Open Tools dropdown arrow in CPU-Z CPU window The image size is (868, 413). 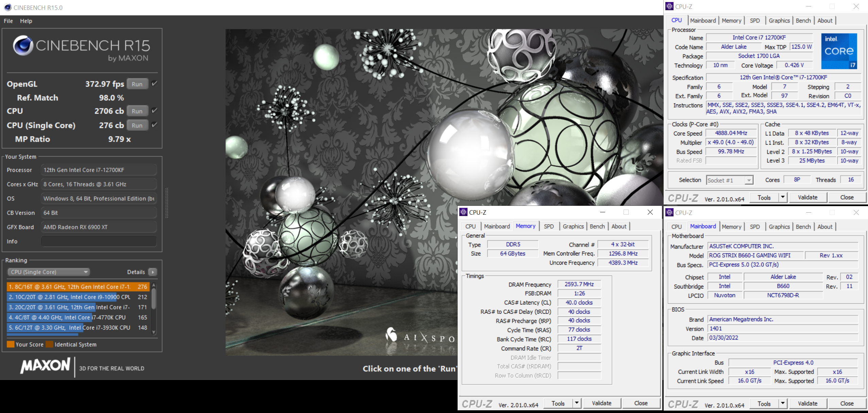[x=783, y=197]
